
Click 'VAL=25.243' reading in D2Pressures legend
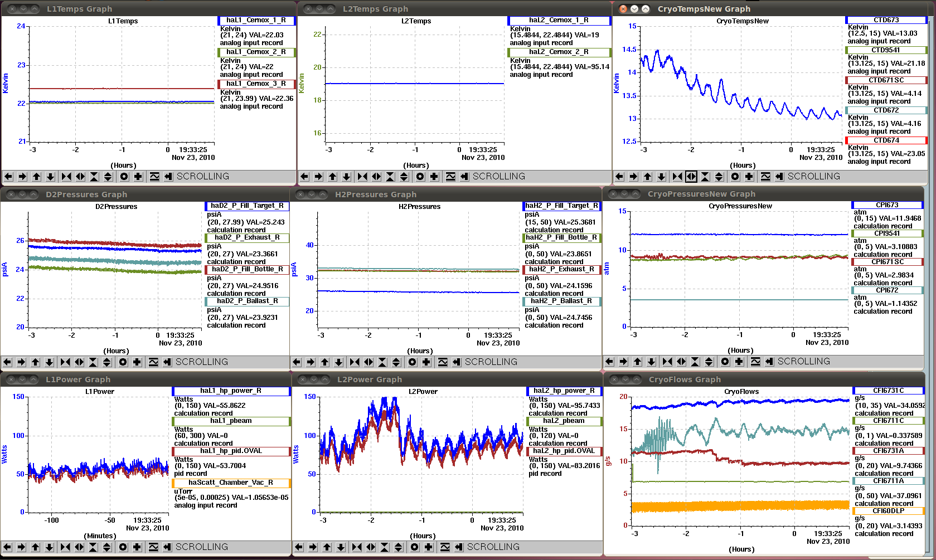(x=267, y=222)
